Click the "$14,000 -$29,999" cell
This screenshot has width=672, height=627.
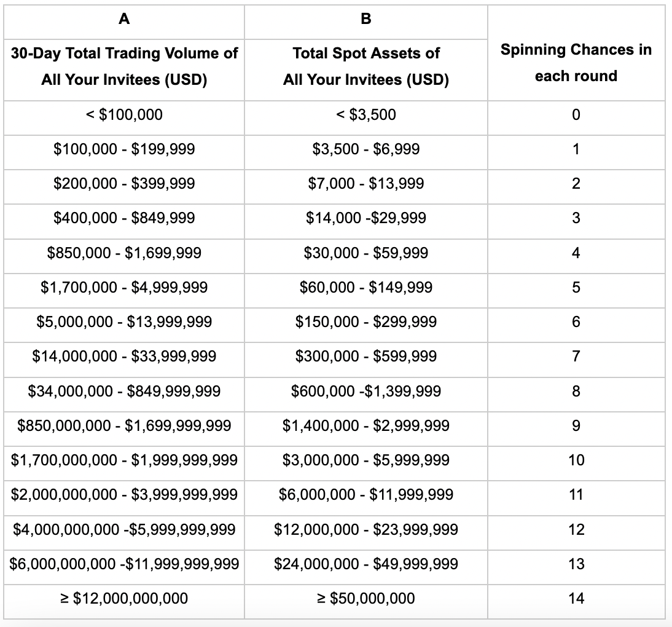[365, 218]
